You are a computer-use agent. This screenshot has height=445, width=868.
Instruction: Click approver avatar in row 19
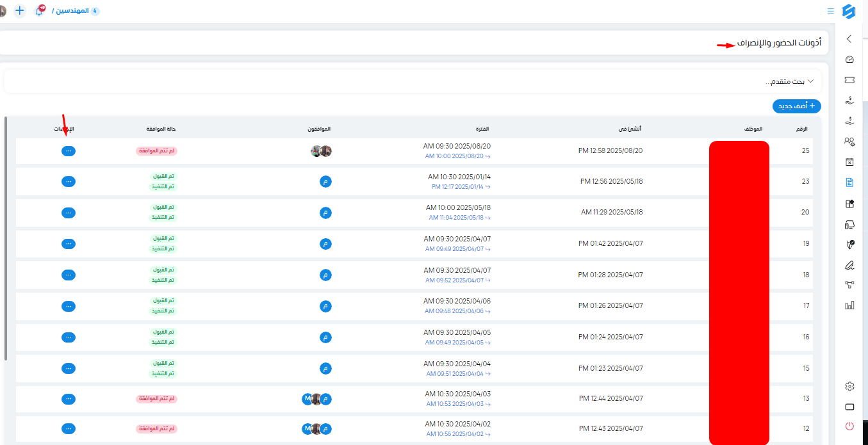point(325,244)
